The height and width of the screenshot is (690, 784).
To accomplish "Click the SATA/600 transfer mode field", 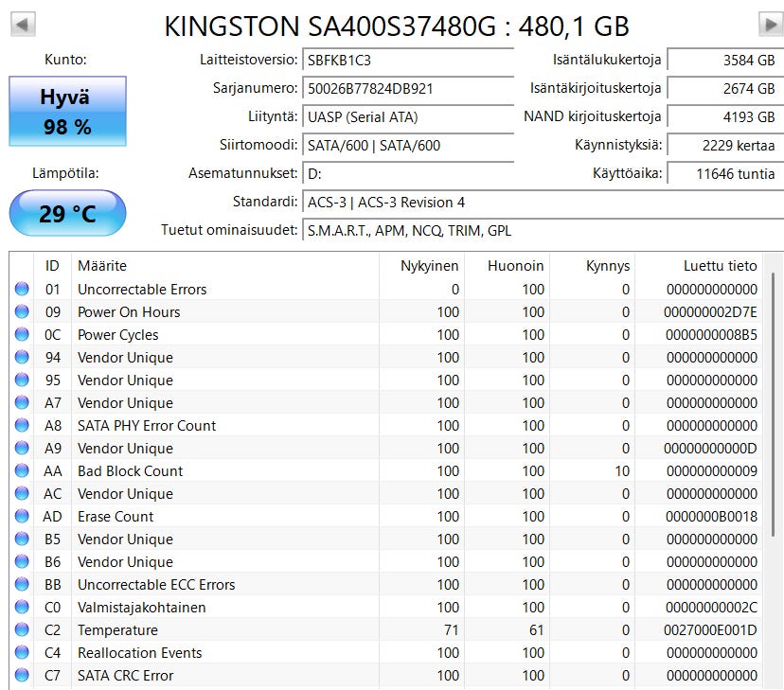I will pos(408,146).
